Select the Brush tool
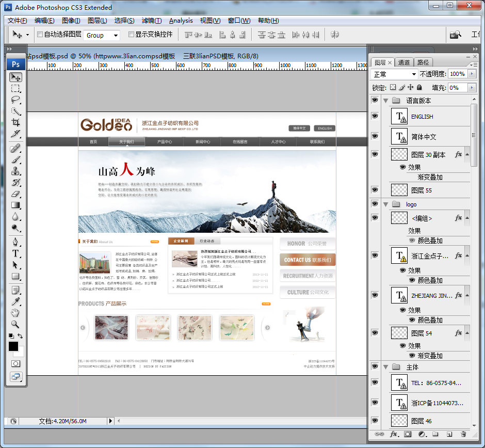The image size is (485, 448). coord(15,160)
